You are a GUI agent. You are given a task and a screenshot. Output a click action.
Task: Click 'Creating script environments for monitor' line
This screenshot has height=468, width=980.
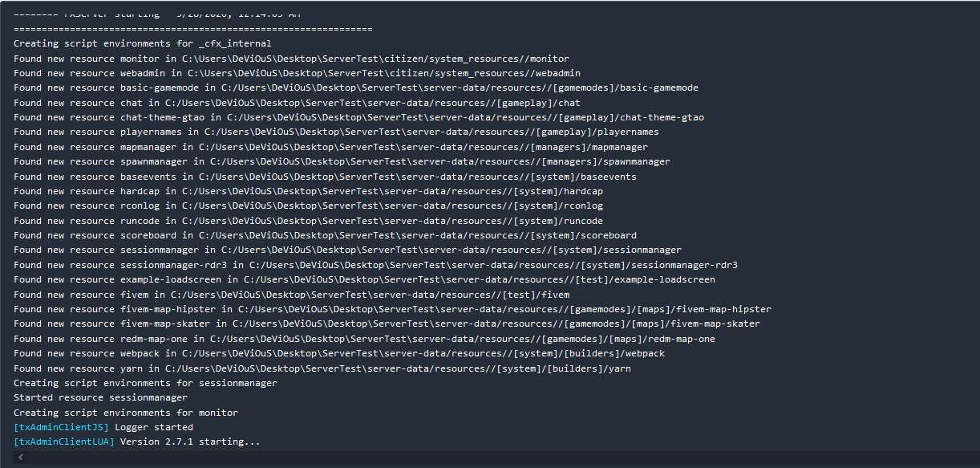tap(126, 413)
